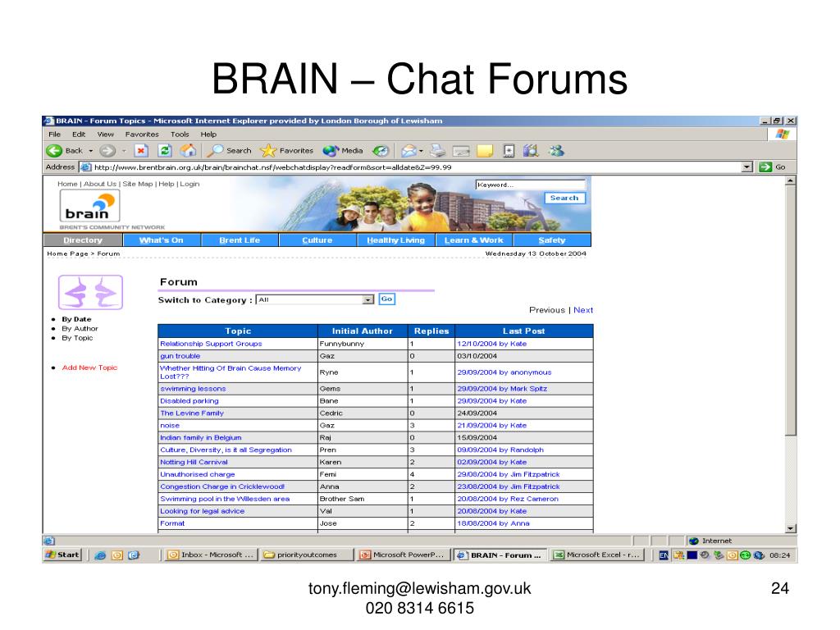840x630 pixels.
Task: Click the vertical scrollbar down arrow
Action: (791, 529)
